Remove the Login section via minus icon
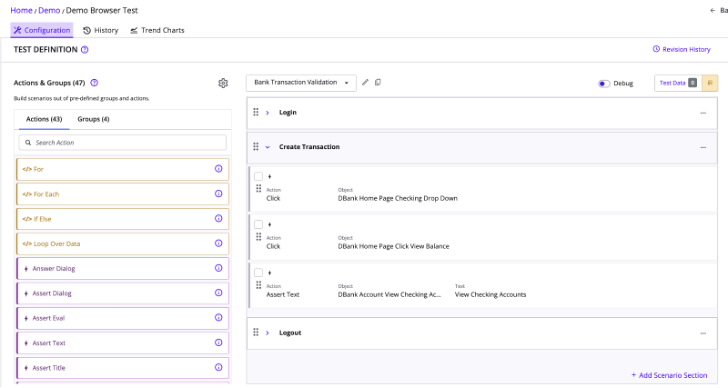 point(703,113)
